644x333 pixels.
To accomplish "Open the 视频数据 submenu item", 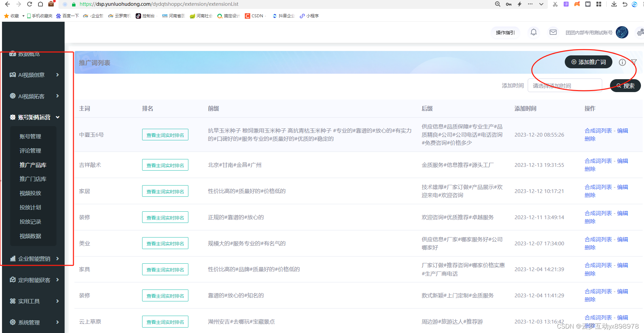I will [x=30, y=236].
